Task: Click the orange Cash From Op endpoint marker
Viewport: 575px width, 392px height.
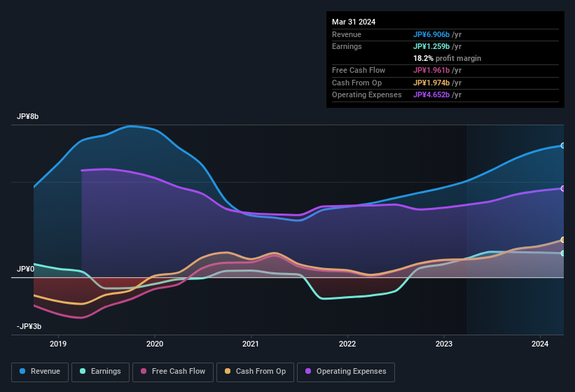Action: 562,239
